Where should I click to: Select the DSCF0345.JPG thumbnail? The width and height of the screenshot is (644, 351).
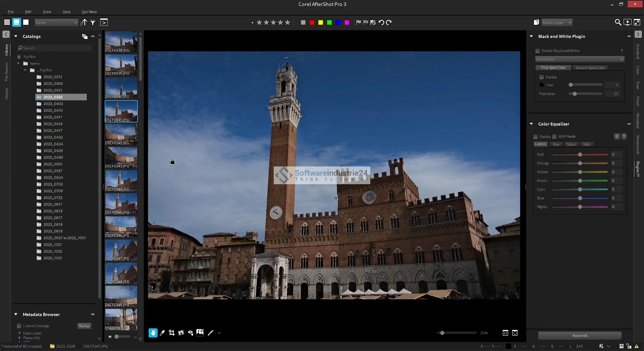121,204
